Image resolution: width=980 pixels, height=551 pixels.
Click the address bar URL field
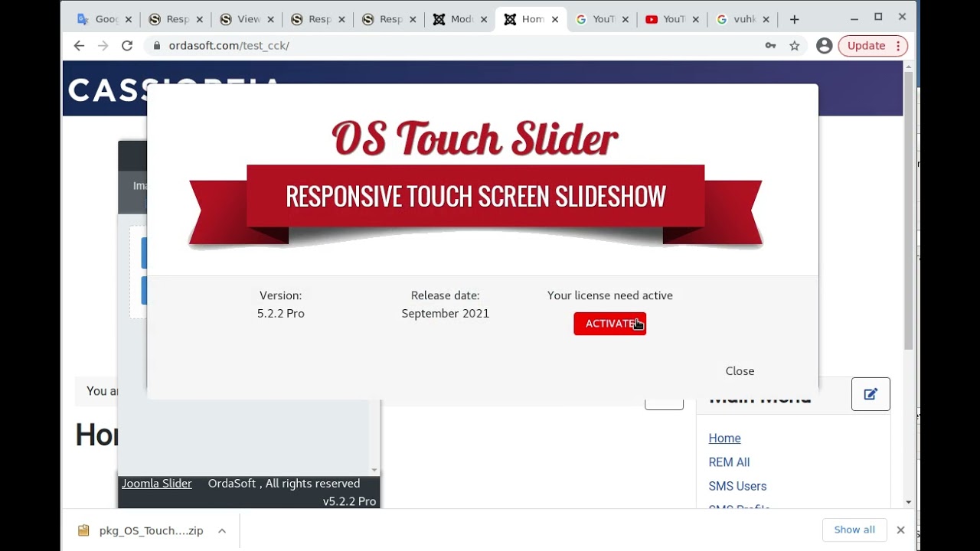point(459,46)
